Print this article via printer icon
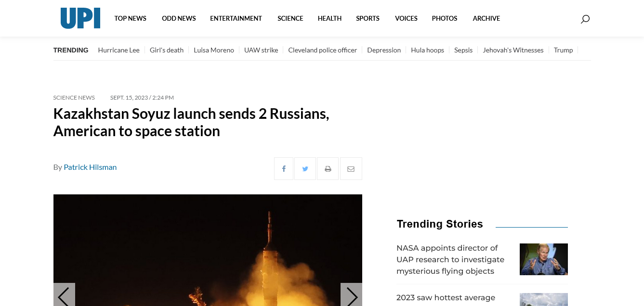Viewport: 644px width, 306px height. click(328, 169)
